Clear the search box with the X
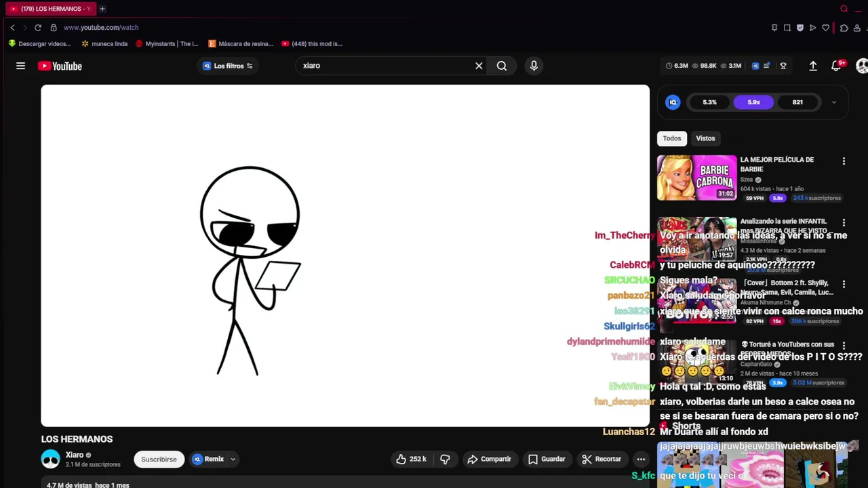 pyautogui.click(x=479, y=66)
